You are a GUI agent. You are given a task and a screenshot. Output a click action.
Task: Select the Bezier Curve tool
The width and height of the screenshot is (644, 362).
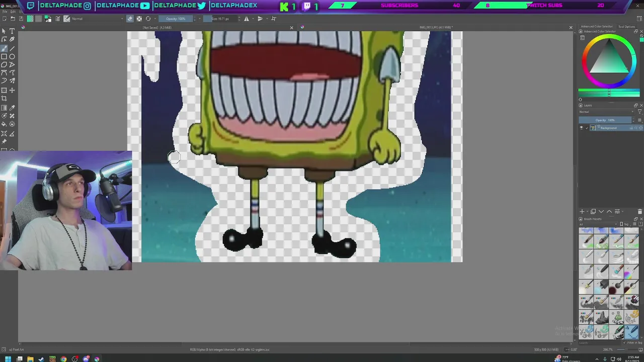(4, 72)
